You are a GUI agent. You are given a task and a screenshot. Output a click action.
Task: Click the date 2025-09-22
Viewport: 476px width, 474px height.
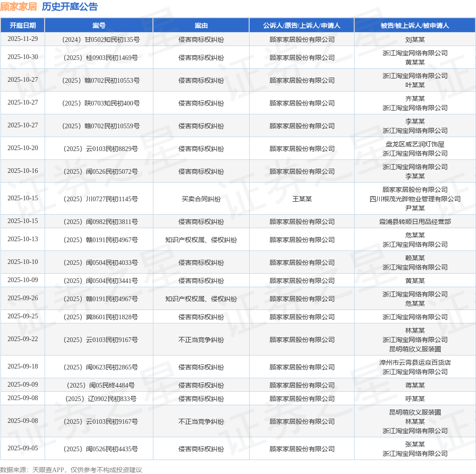coord(23,339)
